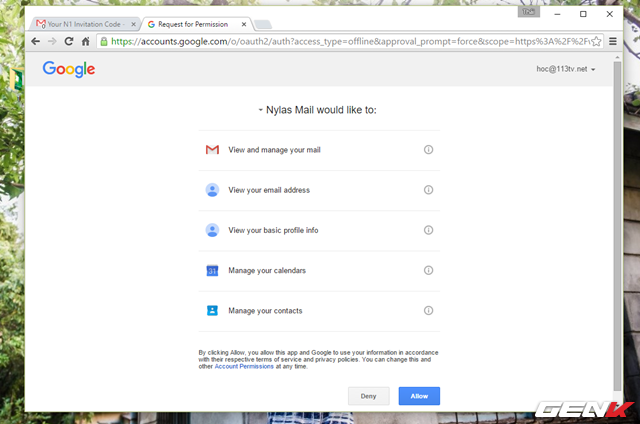Open the hoc@113tv.net account dropdown
640x424 pixels.
click(x=566, y=69)
